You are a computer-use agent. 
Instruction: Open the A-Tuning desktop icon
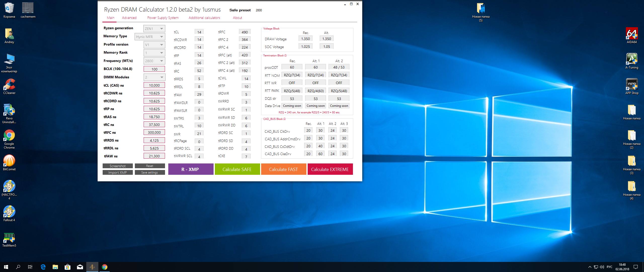pyautogui.click(x=631, y=59)
